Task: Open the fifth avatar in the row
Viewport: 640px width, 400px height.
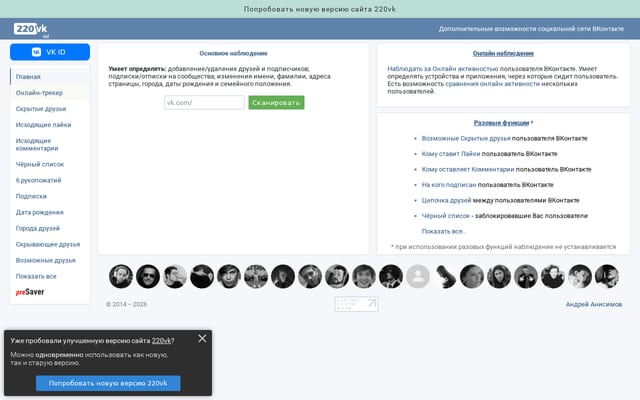Action: point(229,276)
